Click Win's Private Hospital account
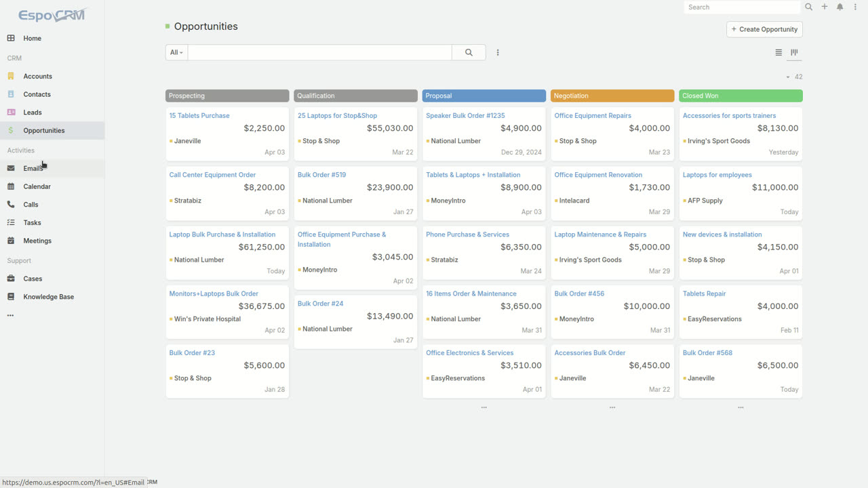The height and width of the screenshot is (488, 868). [x=208, y=319]
